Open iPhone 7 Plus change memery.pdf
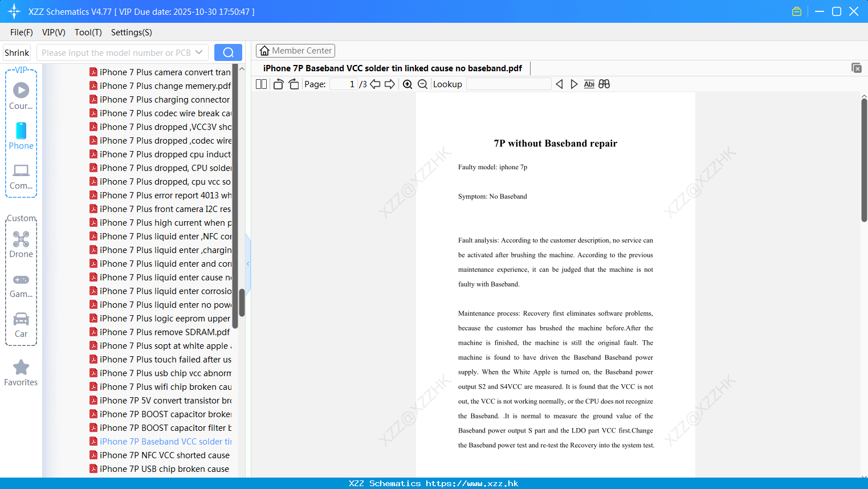868x489 pixels. pyautogui.click(x=160, y=86)
